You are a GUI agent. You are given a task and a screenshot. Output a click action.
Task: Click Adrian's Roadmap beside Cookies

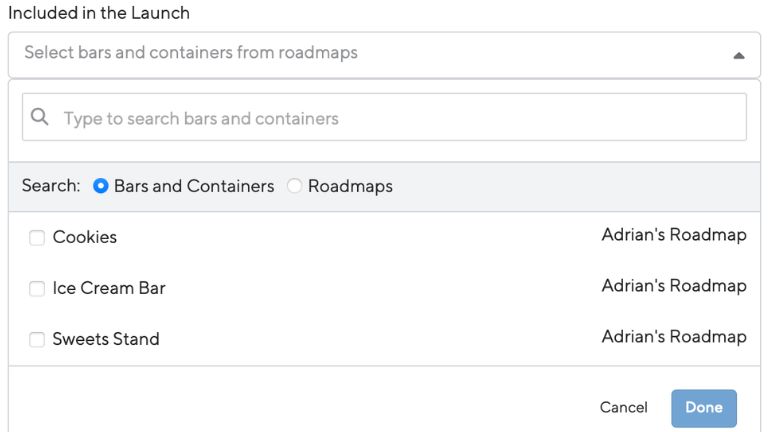point(674,235)
